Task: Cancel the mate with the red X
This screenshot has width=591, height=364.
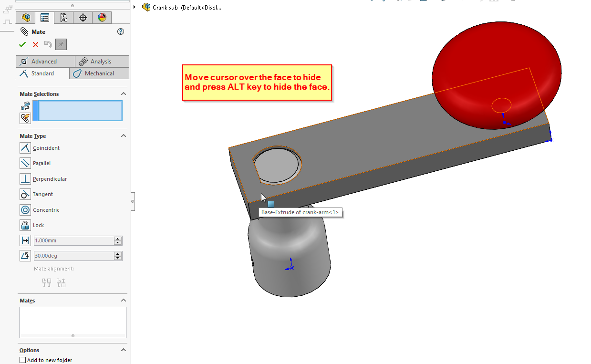Action: 35,44
